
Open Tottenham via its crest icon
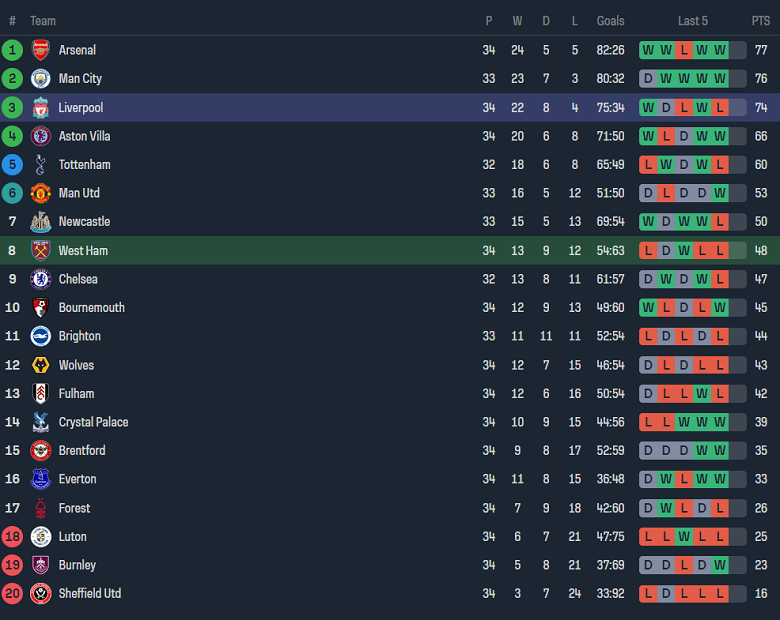40,165
